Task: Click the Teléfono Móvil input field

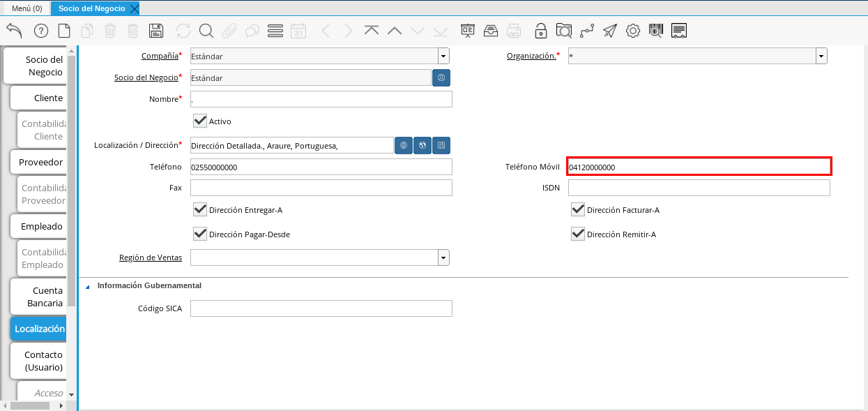Action: 699,167
